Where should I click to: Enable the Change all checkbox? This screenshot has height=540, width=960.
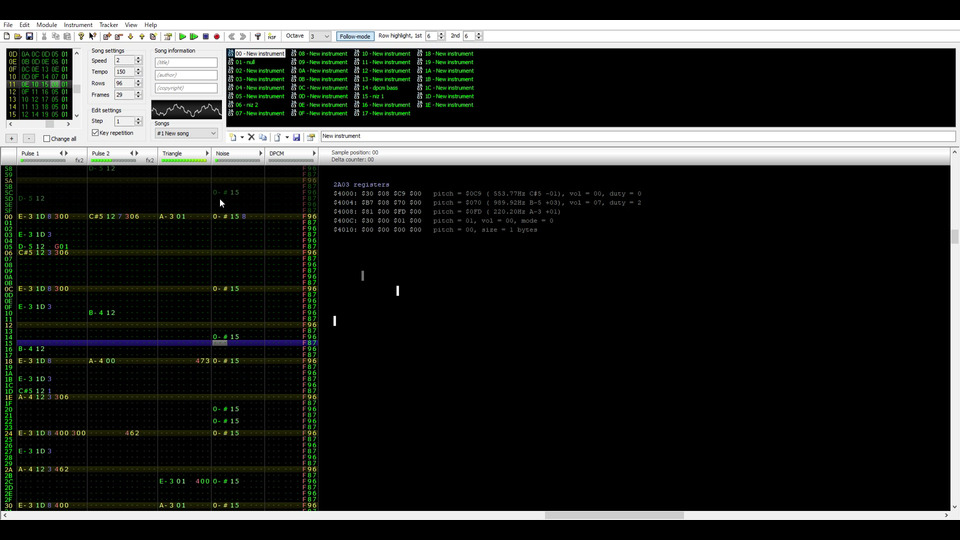[x=47, y=139]
